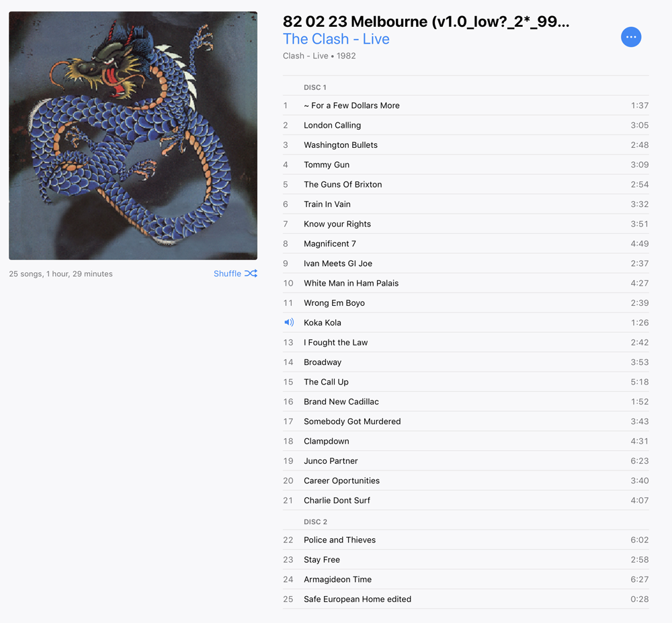The image size is (672, 623).
Task: Select Safe European Home edited
Action: [466, 599]
